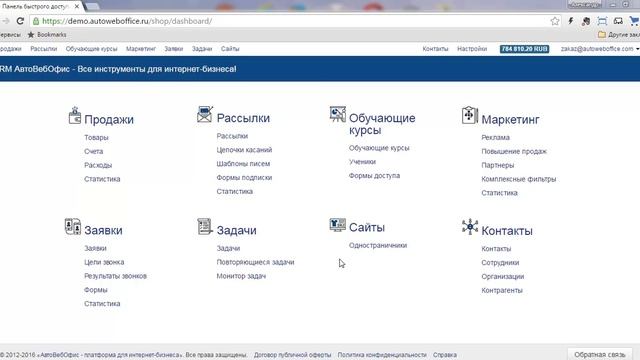Open the Результаты звонков link

click(116, 276)
